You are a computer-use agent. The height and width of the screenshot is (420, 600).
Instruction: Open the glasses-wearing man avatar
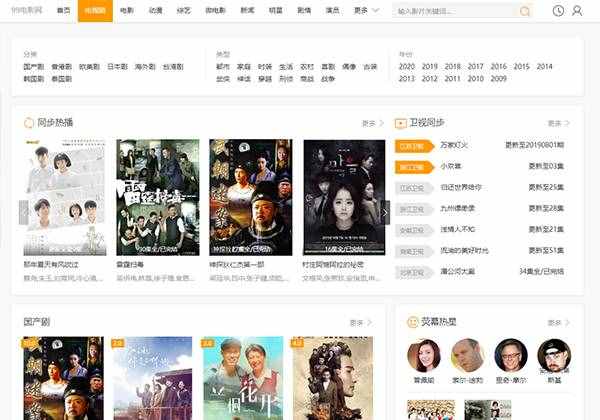511,355
